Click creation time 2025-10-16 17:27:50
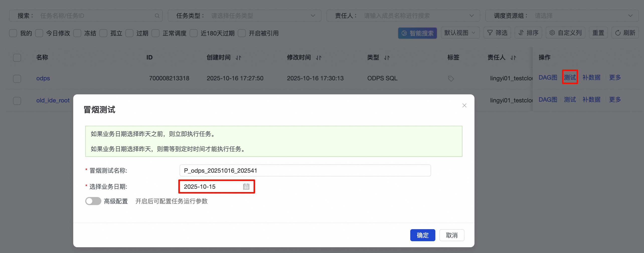The width and height of the screenshot is (644, 253). pyautogui.click(x=235, y=78)
